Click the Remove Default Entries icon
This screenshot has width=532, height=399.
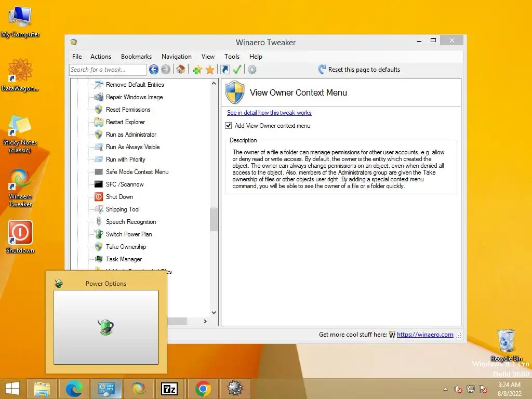coord(99,85)
